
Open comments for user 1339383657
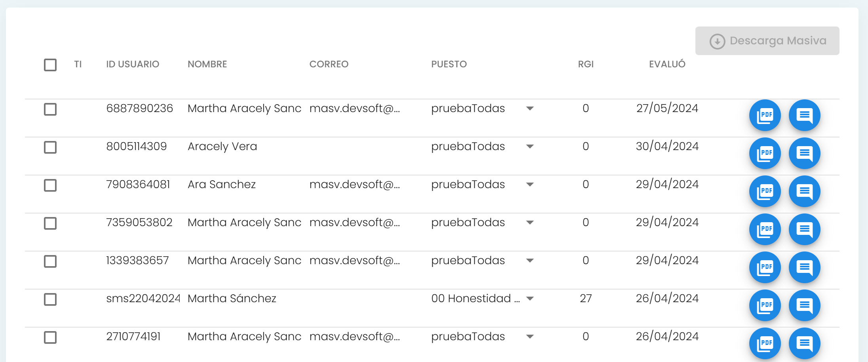[x=804, y=267]
